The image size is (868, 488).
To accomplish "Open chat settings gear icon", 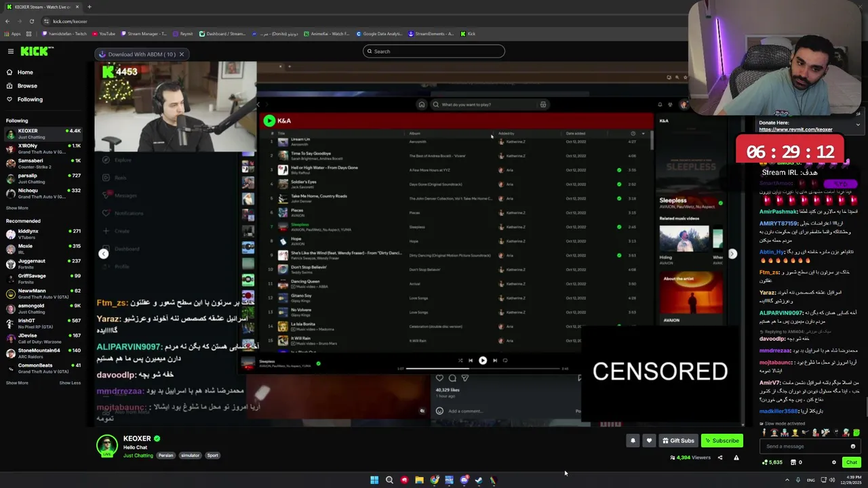I will pyautogui.click(x=834, y=462).
